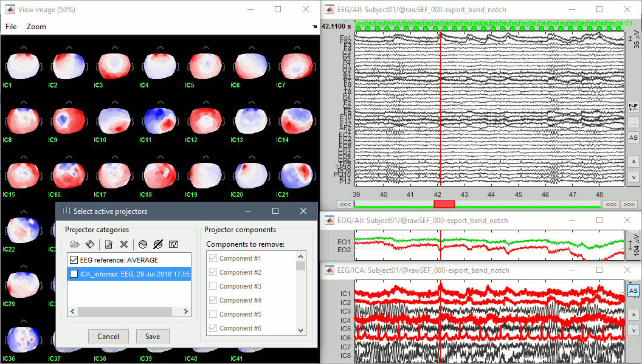Click the load projectors folder icon

[75, 244]
